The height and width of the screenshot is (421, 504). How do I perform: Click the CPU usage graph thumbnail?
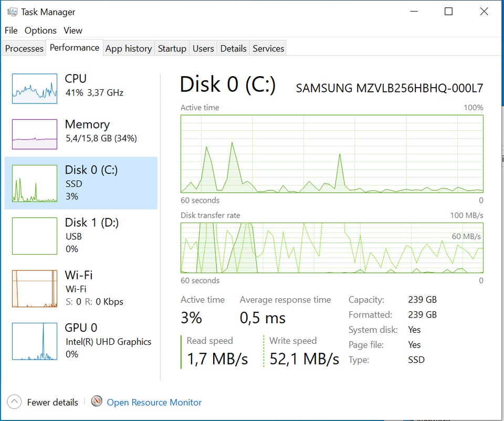[x=35, y=89]
